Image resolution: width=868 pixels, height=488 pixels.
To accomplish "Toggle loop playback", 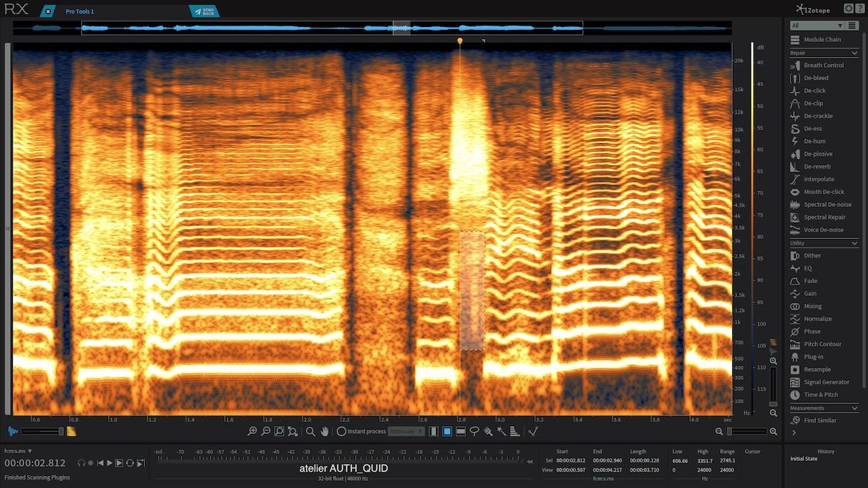I will pyautogui.click(x=130, y=463).
